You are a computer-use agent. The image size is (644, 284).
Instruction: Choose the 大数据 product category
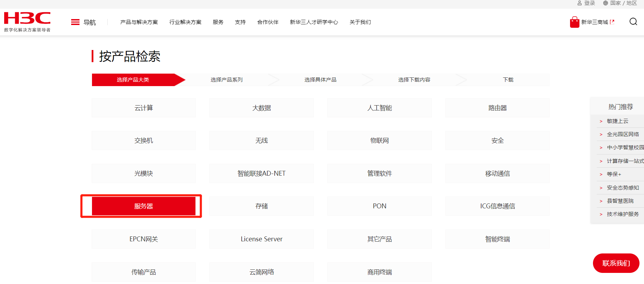click(x=261, y=108)
